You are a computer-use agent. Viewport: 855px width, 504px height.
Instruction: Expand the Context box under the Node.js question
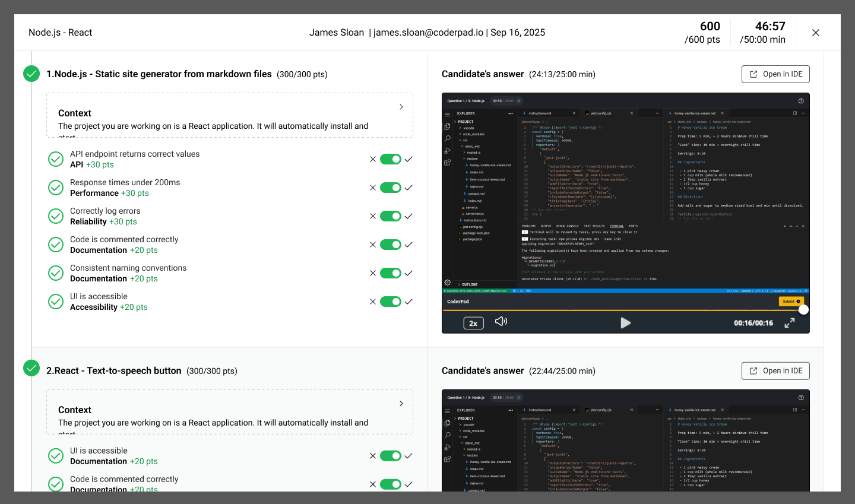401,107
